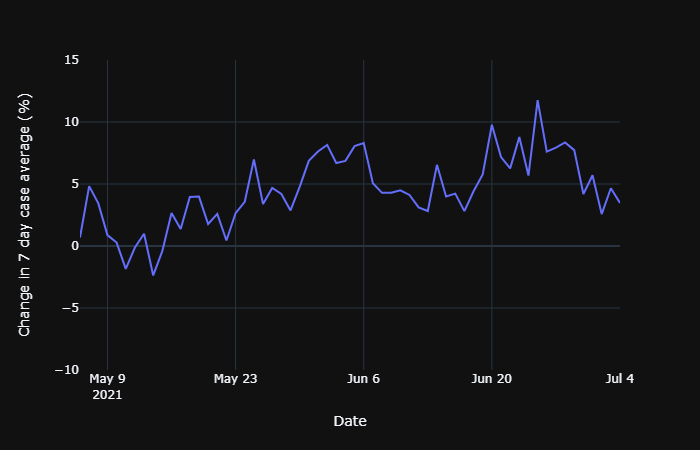Click the "Jun 6" x-axis tick label
Screen dimensions: 700x450
[363, 379]
